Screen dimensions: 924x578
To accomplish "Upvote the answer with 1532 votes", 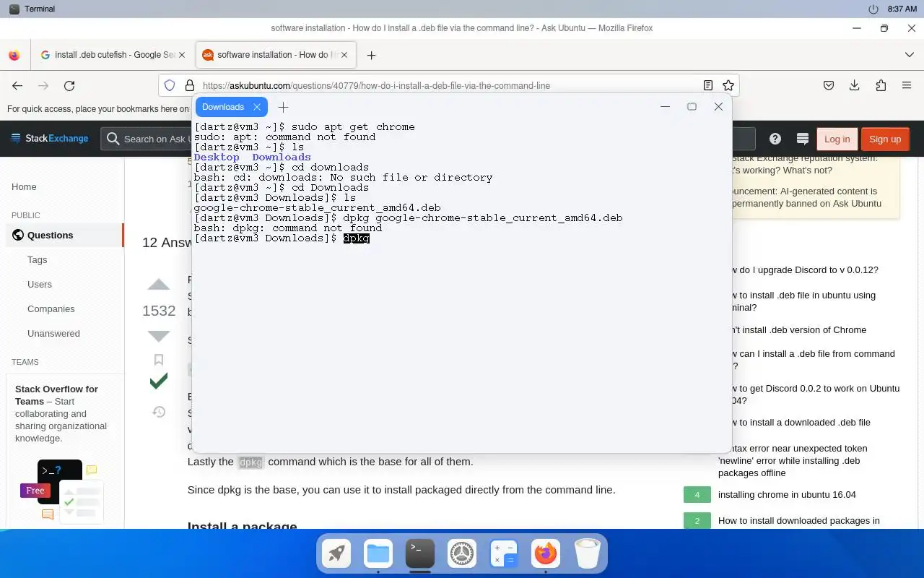I will click(159, 285).
